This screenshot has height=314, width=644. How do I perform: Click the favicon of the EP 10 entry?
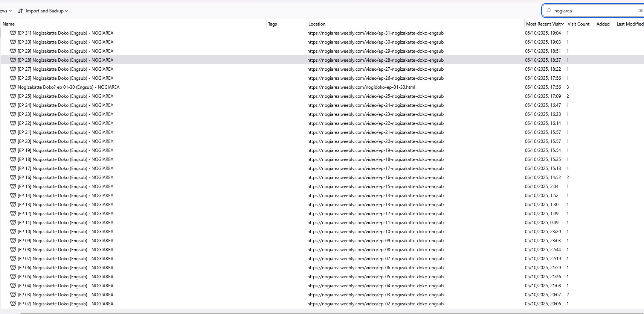coord(13,232)
